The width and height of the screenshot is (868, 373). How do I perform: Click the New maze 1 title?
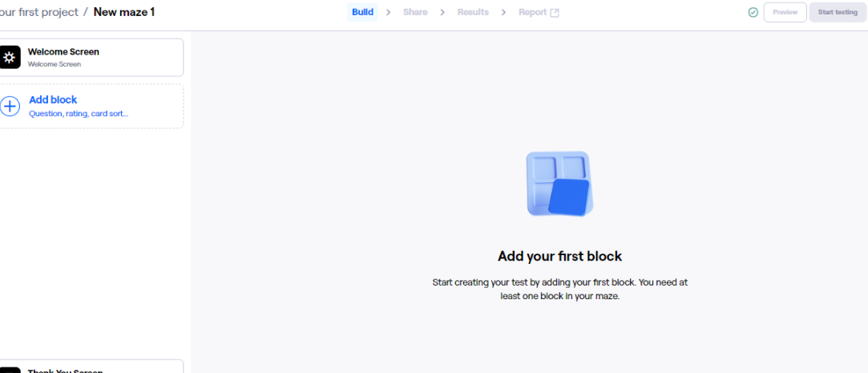[x=124, y=12]
